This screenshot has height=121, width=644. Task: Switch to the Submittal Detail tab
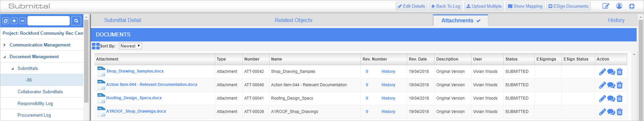coord(123,20)
